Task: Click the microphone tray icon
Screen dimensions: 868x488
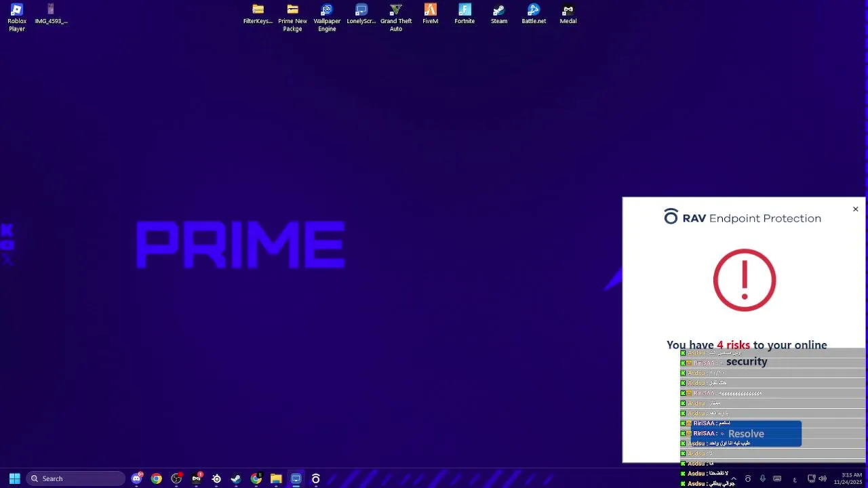Action: point(763,479)
